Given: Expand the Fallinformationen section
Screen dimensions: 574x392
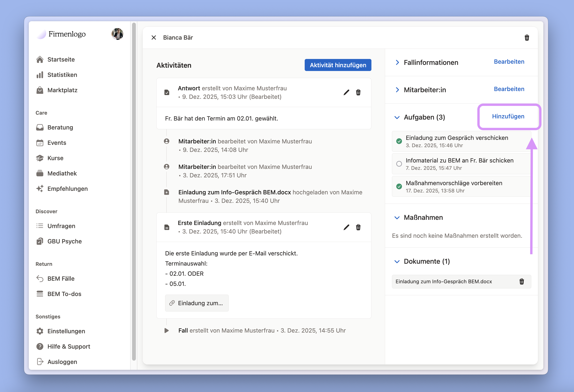Looking at the screenshot, I should tap(397, 63).
